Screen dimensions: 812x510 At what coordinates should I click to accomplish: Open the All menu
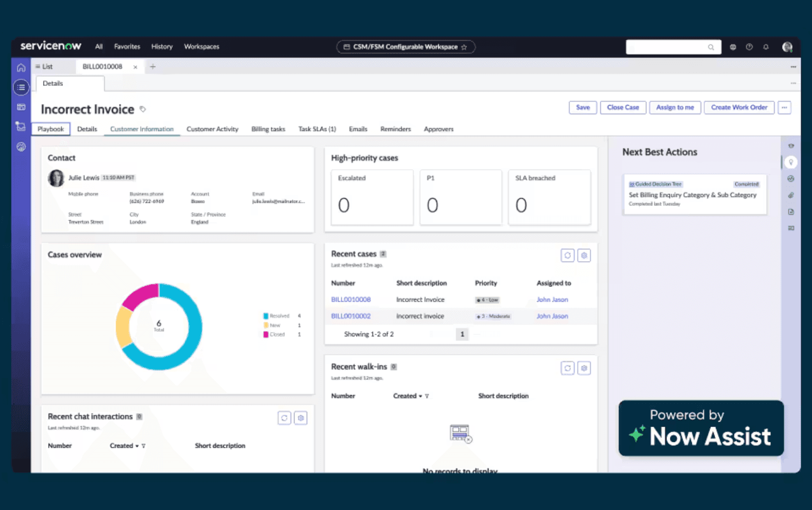click(x=99, y=47)
